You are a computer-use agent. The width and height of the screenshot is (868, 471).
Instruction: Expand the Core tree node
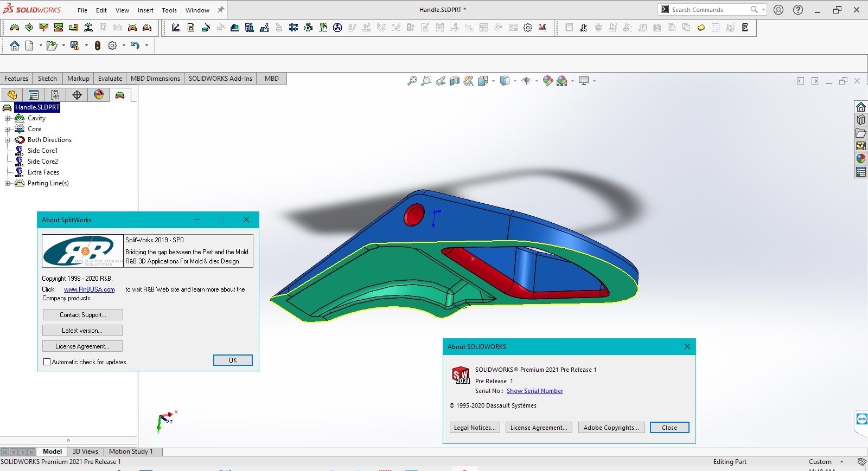8,129
